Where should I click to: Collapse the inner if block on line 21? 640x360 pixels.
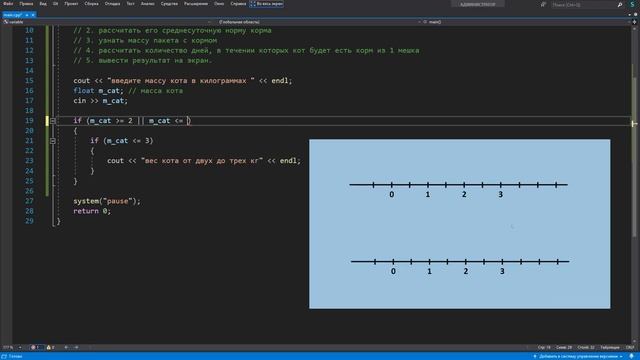point(53,141)
